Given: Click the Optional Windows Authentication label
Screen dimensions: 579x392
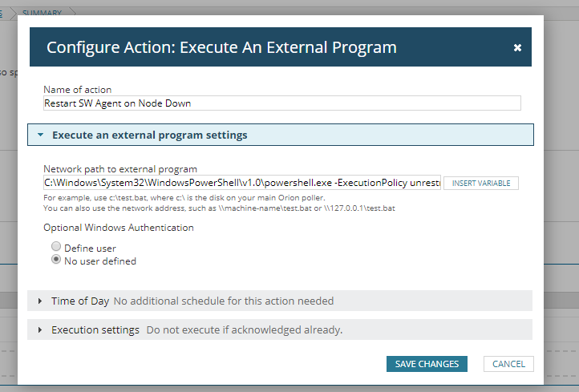Looking at the screenshot, I should pos(118,228).
